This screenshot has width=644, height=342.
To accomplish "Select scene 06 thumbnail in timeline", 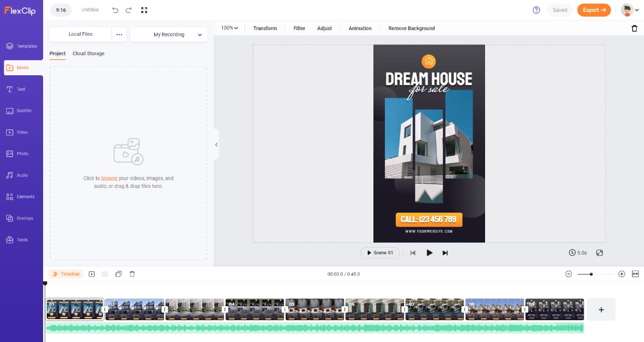I will 374,309.
